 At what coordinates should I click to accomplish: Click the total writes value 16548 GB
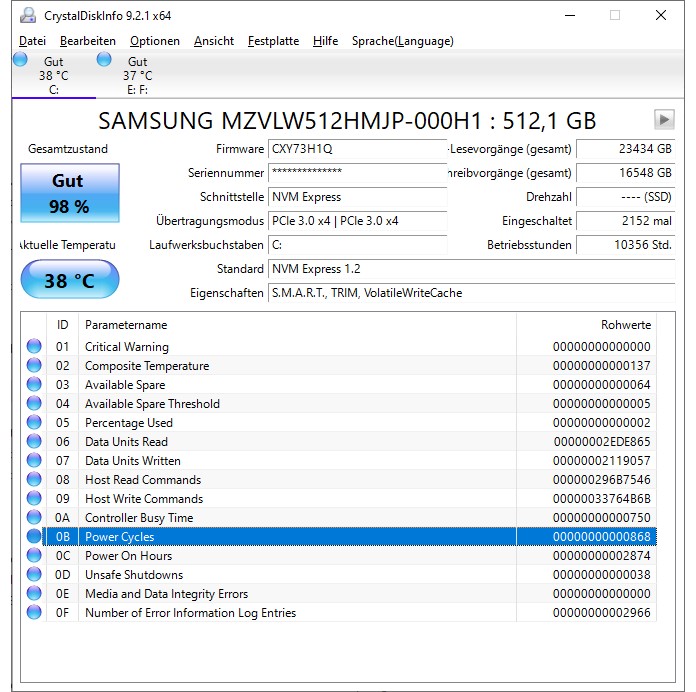tap(625, 173)
